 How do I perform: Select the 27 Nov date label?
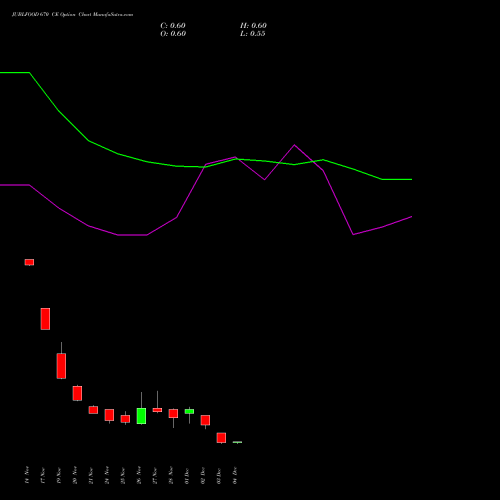coord(155,475)
